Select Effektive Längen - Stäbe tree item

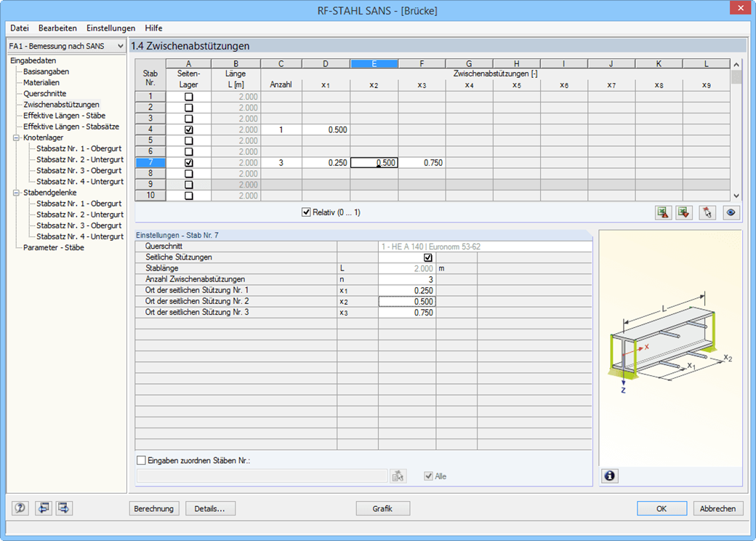click(x=64, y=116)
